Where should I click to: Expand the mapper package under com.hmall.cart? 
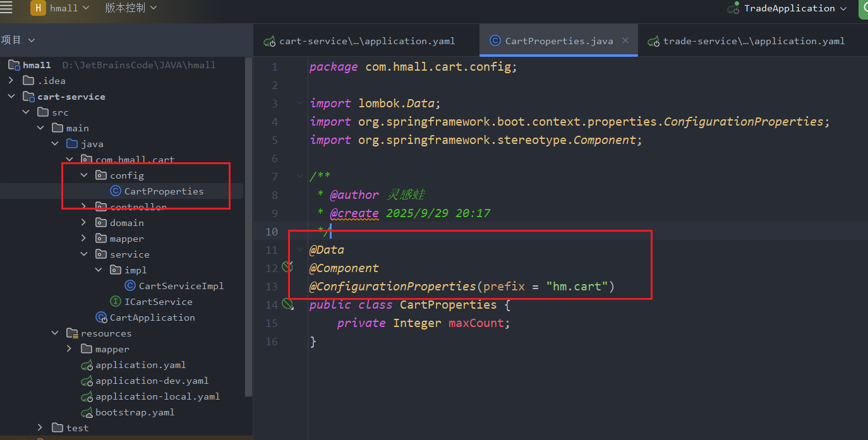[84, 239]
